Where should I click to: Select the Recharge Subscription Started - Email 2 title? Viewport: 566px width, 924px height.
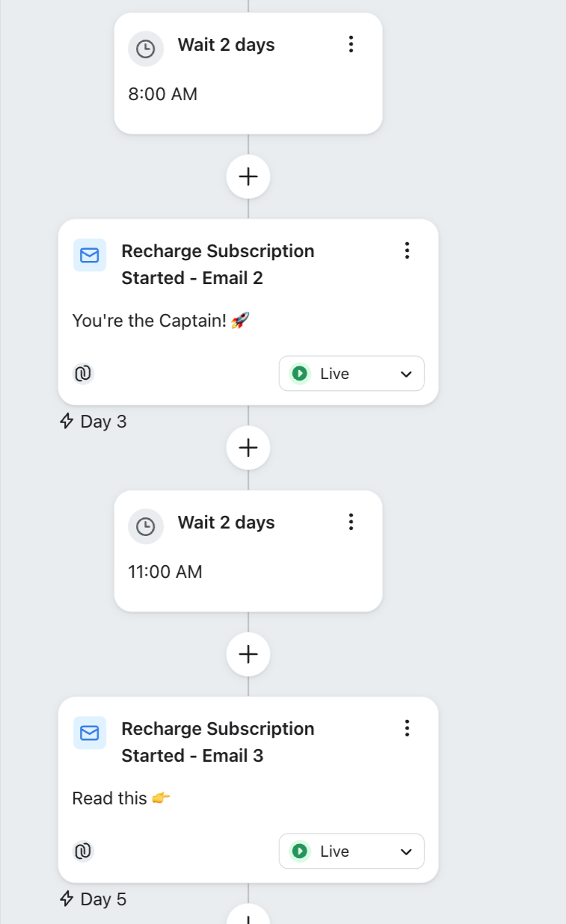(x=218, y=265)
